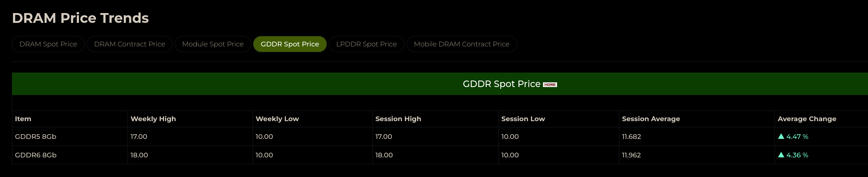Viewport: 868px width, 177px height.
Task: Open the DRAM Contract Price tab
Action: (129, 44)
